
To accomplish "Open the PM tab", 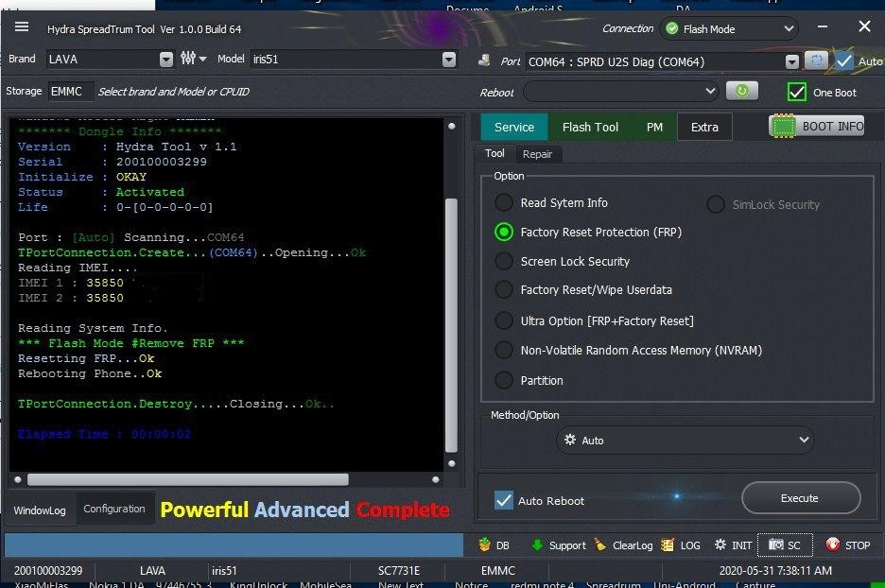I will pos(654,127).
